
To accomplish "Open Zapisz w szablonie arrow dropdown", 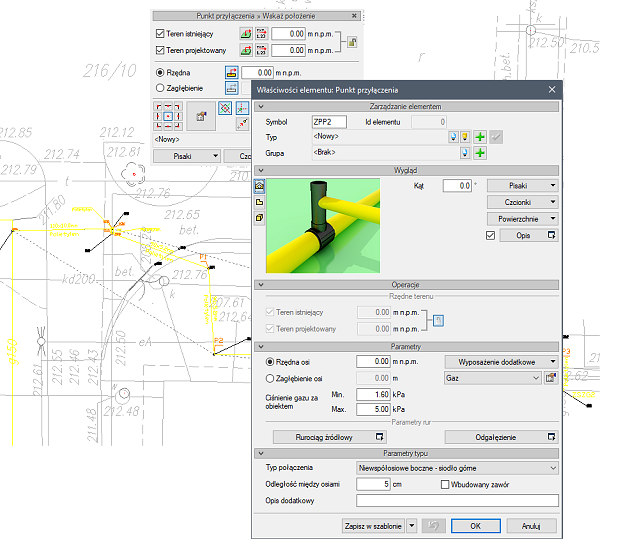I will tap(412, 526).
